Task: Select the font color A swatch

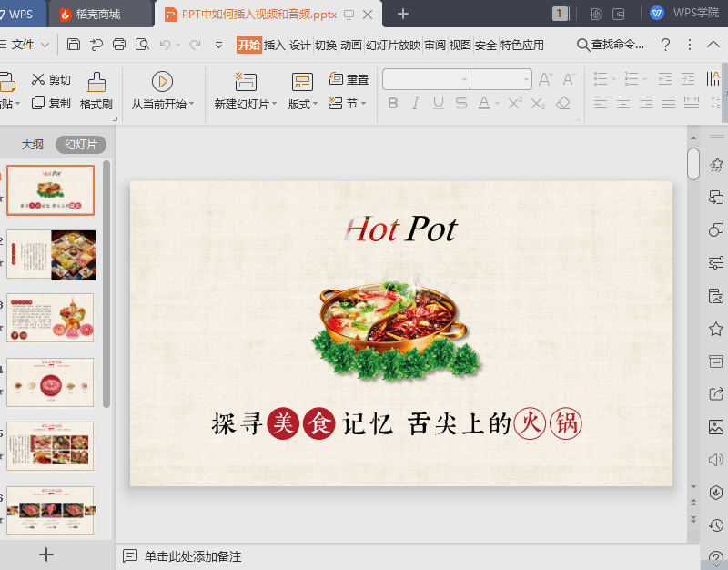Action: coord(484,103)
